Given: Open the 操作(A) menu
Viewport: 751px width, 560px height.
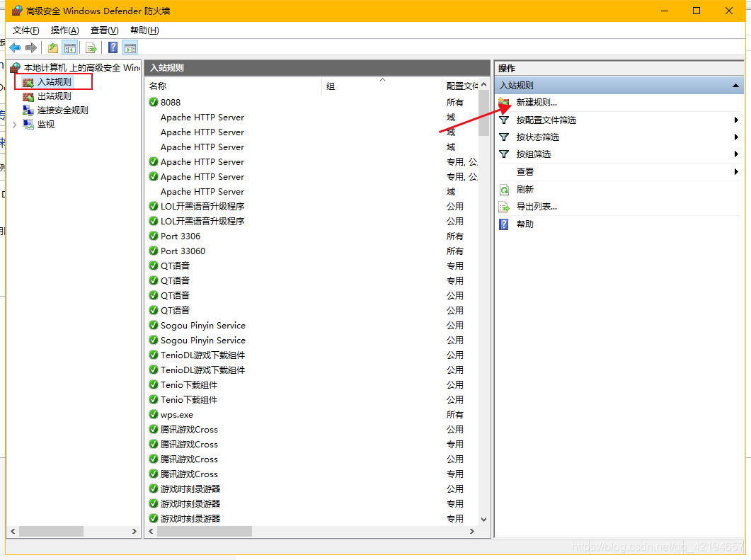Looking at the screenshot, I should pos(64,30).
